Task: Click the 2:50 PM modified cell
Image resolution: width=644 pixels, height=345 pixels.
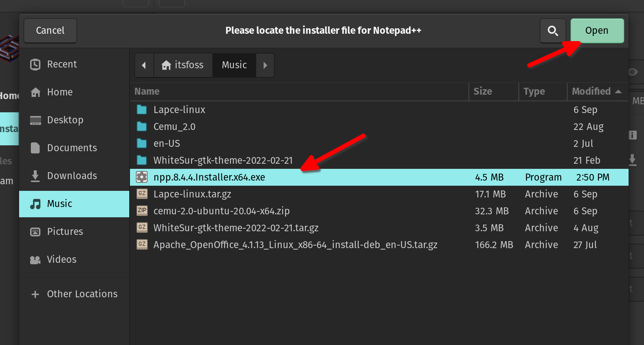Action: pos(593,177)
